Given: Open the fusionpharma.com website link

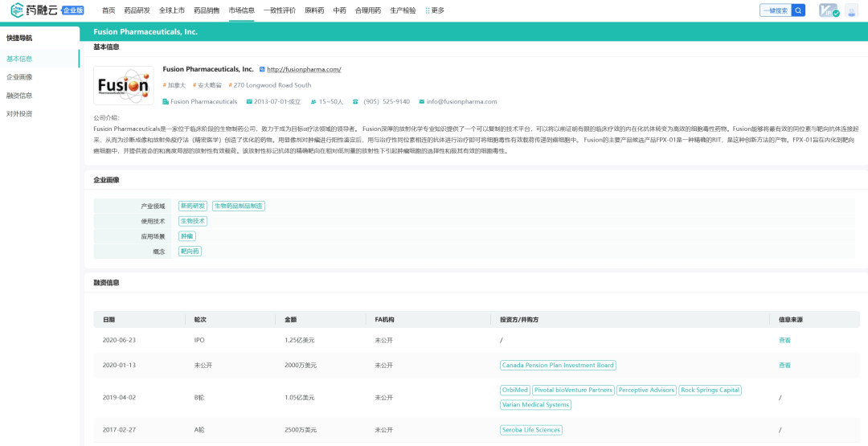Looking at the screenshot, I should pos(304,70).
